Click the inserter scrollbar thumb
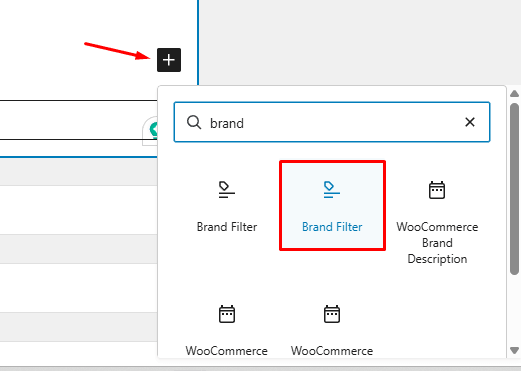This screenshot has height=371, width=521. tap(514, 189)
